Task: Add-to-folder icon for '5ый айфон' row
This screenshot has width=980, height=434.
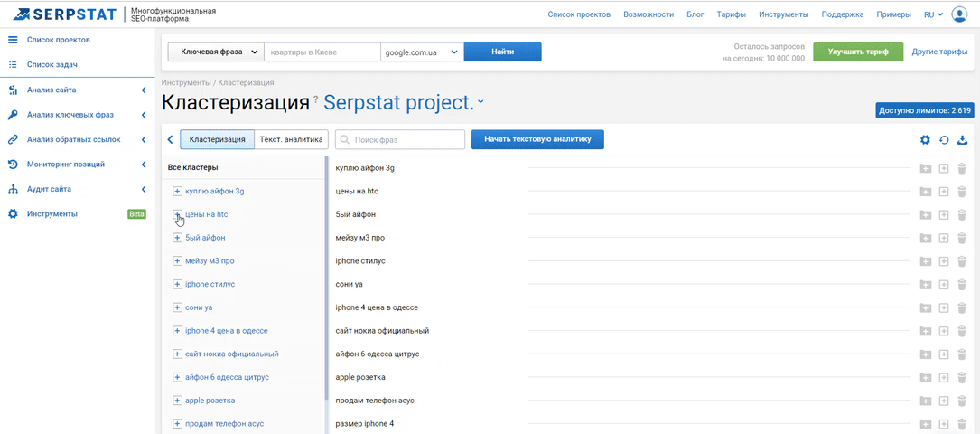Action: pos(925,214)
